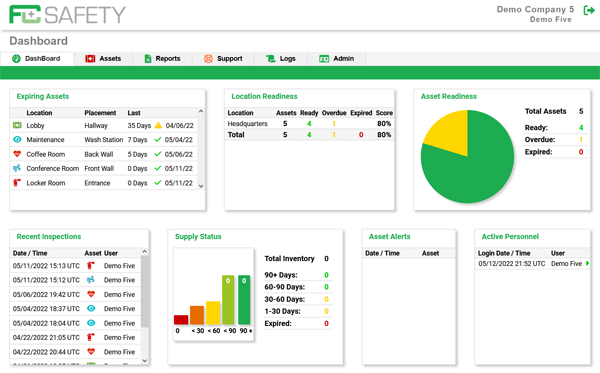This screenshot has width=600, height=373.
Task: Click the 05/12/2022 21:52 UTC login entry
Action: point(512,264)
